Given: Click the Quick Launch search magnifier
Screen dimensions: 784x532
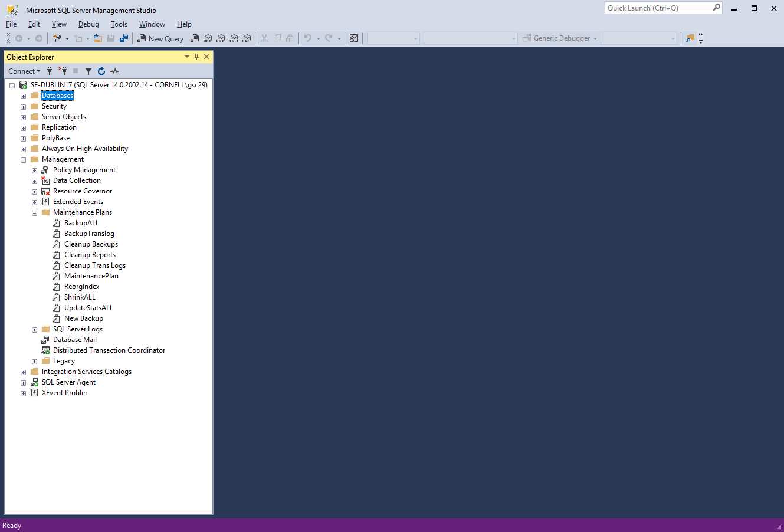Looking at the screenshot, I should click(716, 8).
